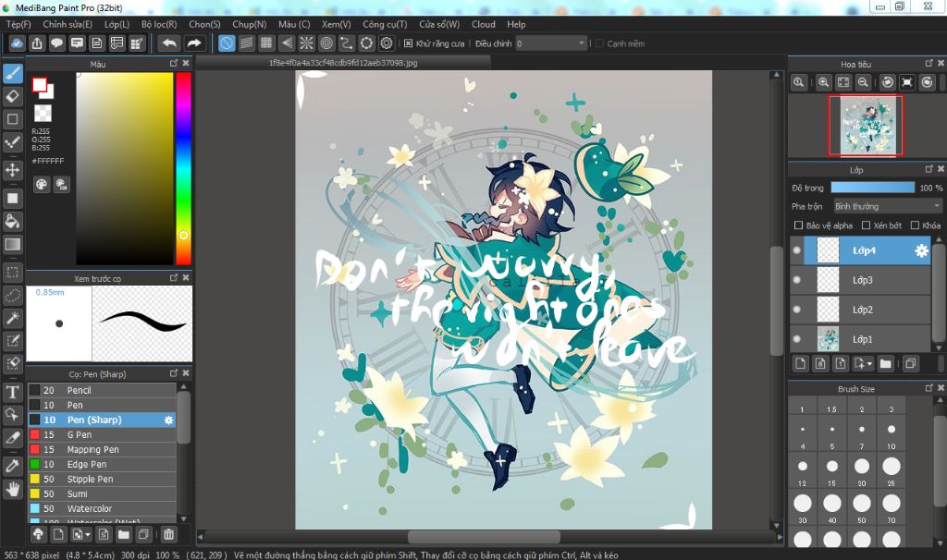Select the Text tool

(x=13, y=392)
